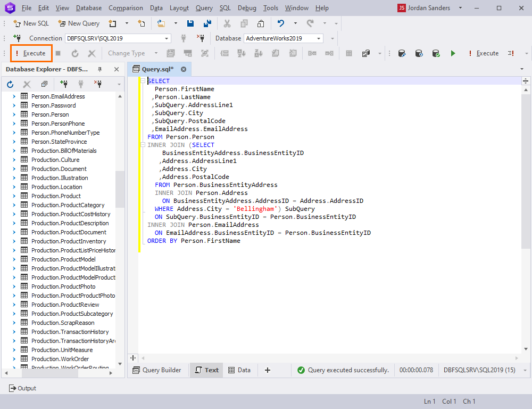532x409 pixels.
Task: Click New Connection icon in Database Explorer
Action: point(64,84)
